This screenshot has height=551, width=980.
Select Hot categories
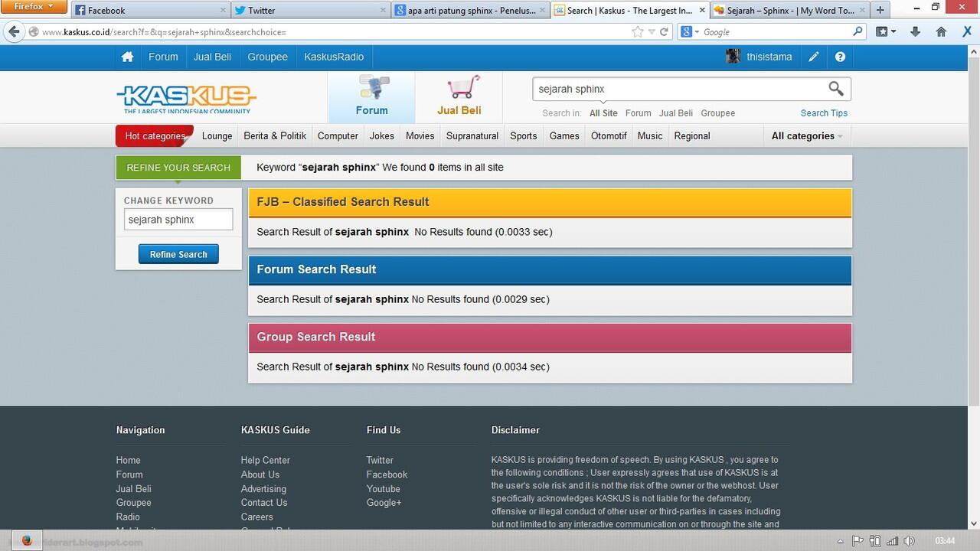tap(155, 136)
